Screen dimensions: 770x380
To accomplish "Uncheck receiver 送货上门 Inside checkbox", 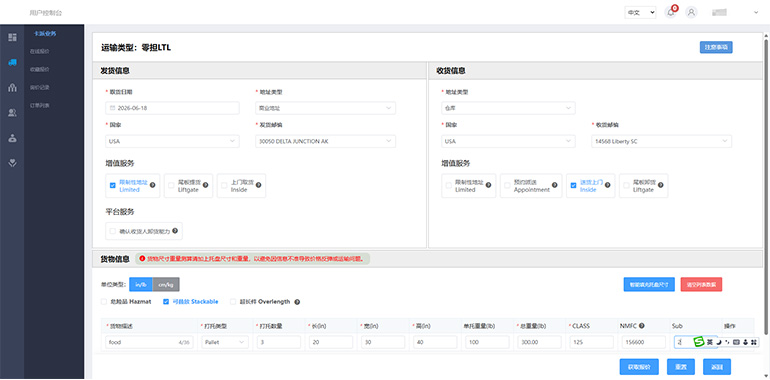I will click(574, 186).
